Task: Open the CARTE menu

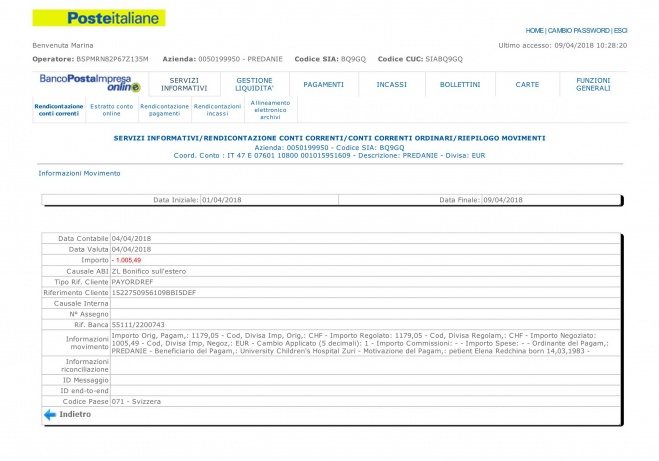Action: pos(527,84)
